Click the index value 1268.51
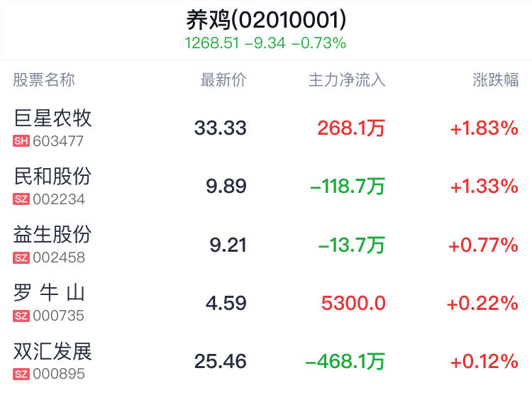 pyautogui.click(x=212, y=43)
